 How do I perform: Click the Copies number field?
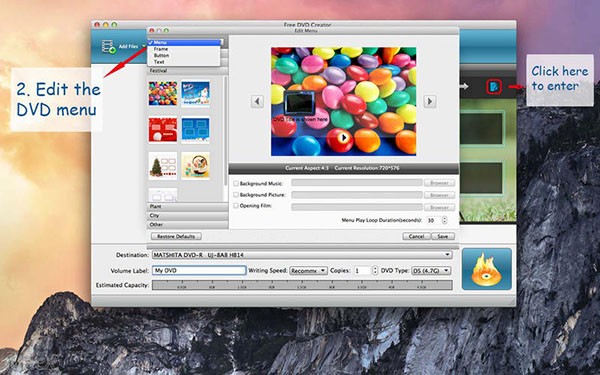pos(362,271)
